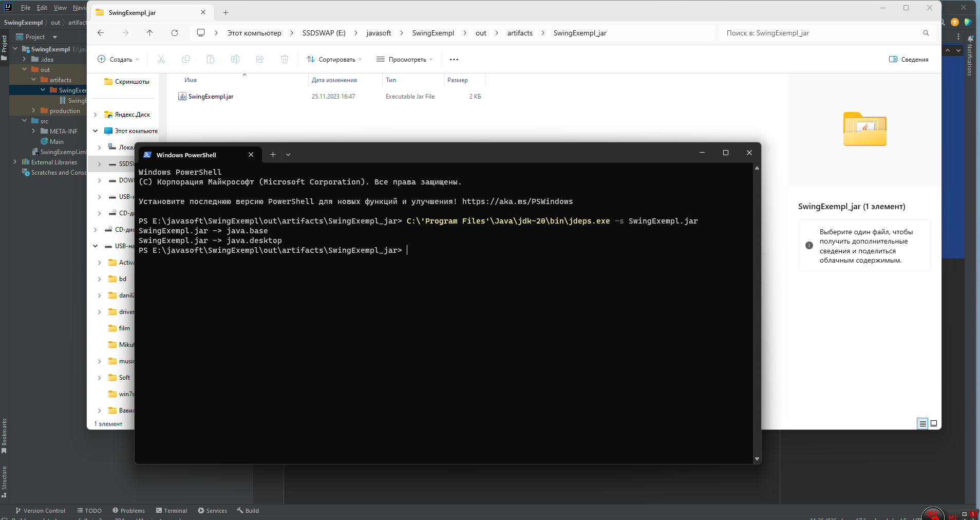This screenshot has height=520, width=980.
Task: Click the Delete trash icon
Action: 285,59
